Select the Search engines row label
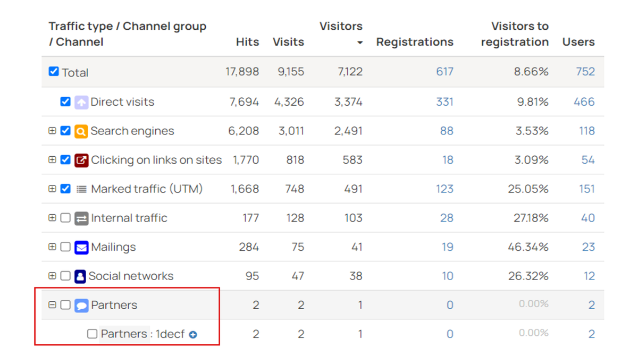 click(132, 131)
